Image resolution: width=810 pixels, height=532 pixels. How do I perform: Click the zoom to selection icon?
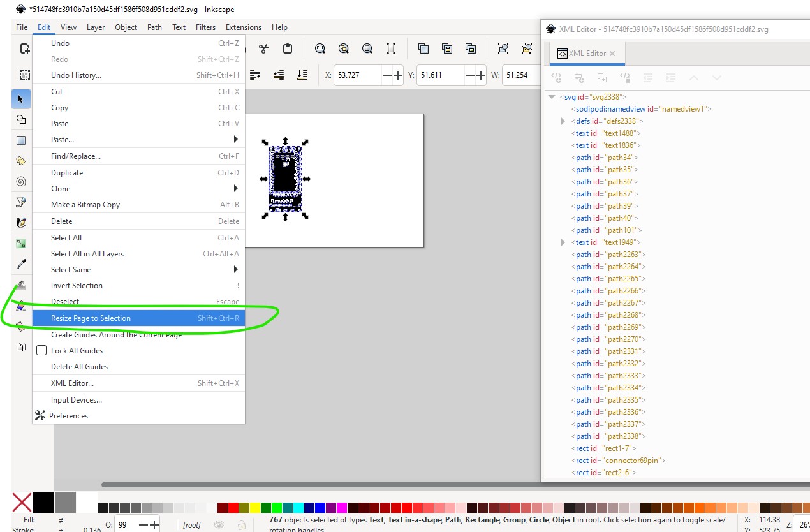click(x=320, y=48)
